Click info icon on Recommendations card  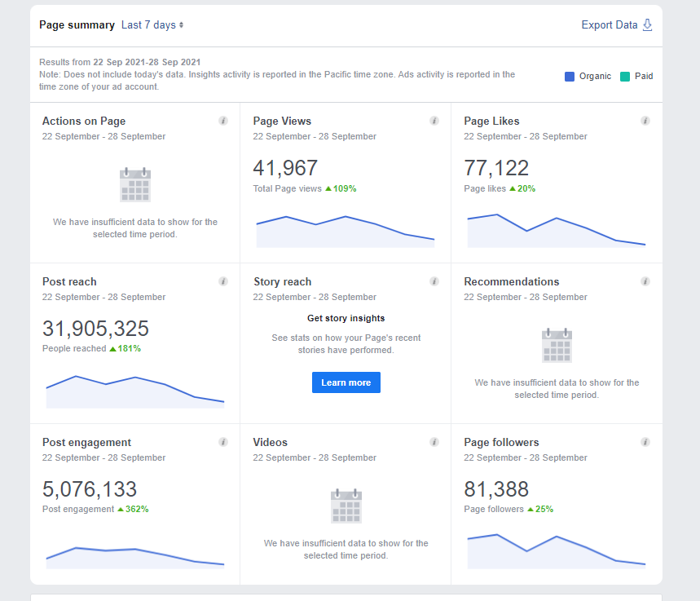(x=645, y=281)
